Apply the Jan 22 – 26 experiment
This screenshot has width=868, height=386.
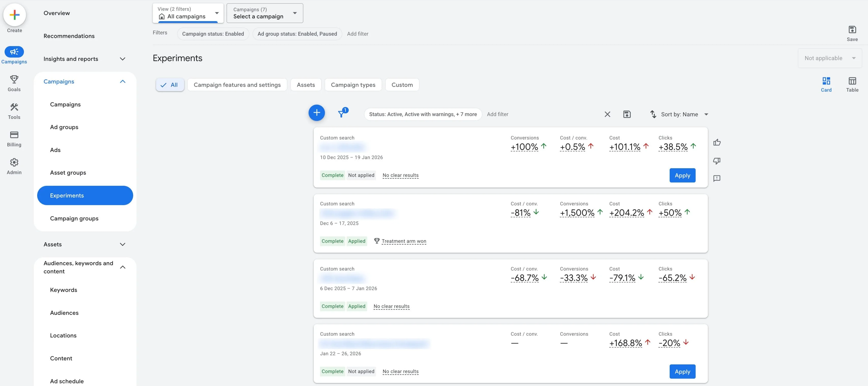[x=682, y=371]
